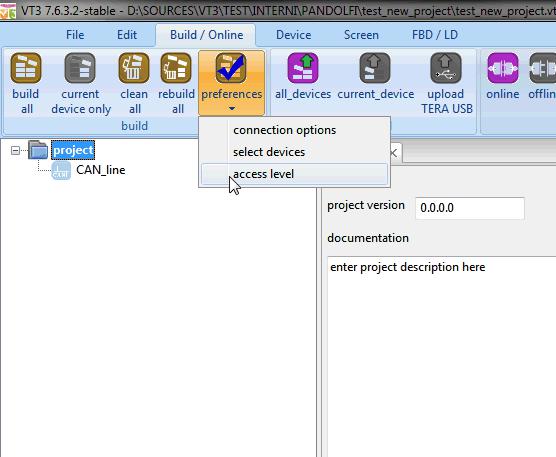This screenshot has width=556, height=457.
Task: Click the offline connector icon
Action: [543, 68]
